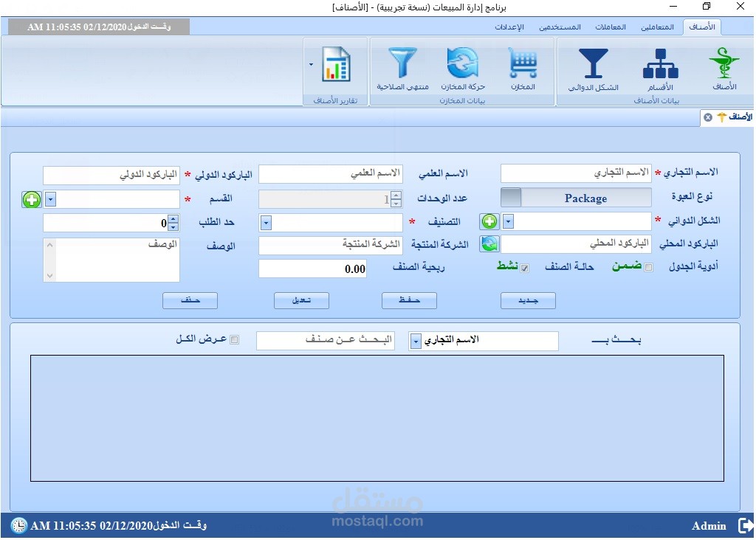Click the المخازن (Warehouses) icon
Screen dimensions: 756x540
523,66
